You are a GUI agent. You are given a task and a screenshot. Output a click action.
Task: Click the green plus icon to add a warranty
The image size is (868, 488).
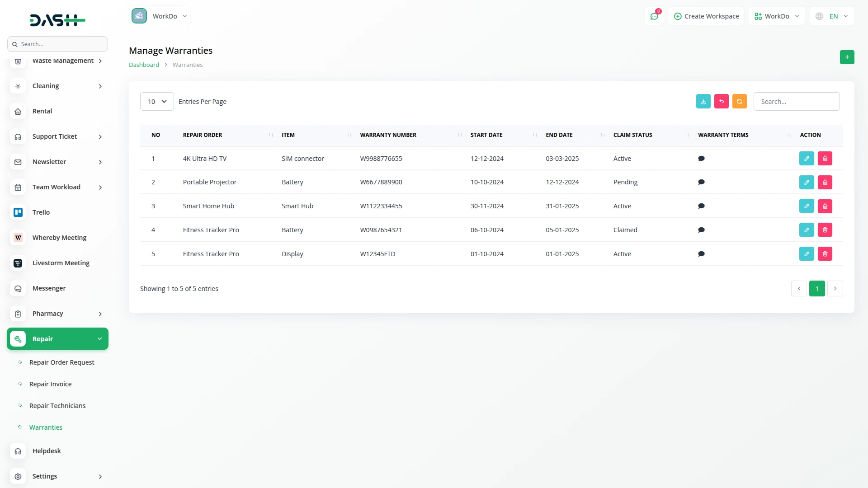coord(847,57)
